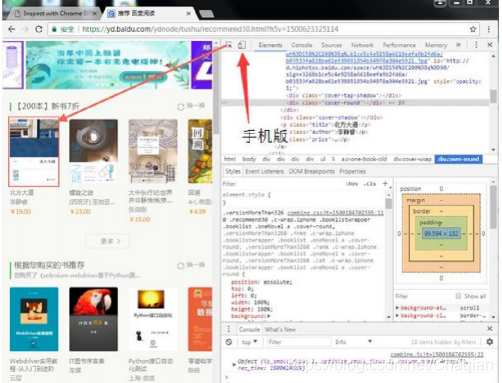Open the top context dropdown
Screen dimensions: 502x383
[x=249, y=342]
